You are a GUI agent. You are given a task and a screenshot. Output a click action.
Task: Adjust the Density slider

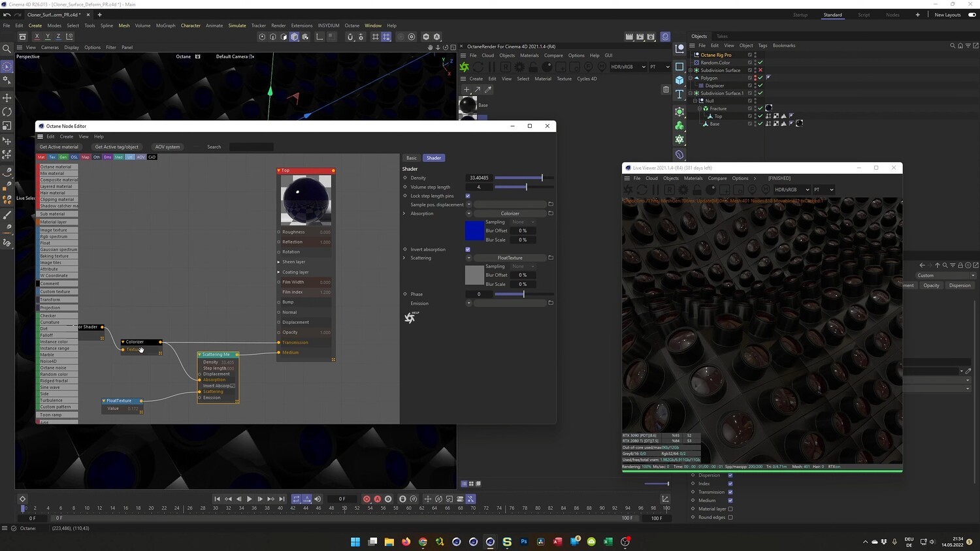click(524, 178)
